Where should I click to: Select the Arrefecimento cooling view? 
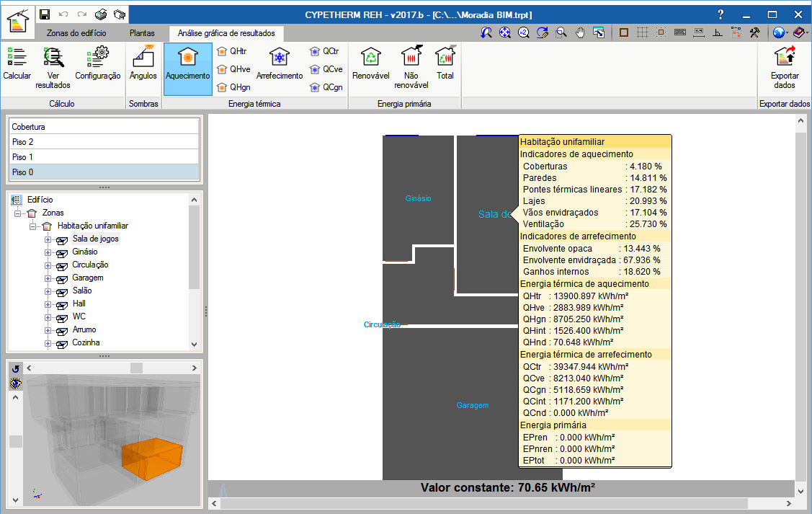tap(280, 63)
